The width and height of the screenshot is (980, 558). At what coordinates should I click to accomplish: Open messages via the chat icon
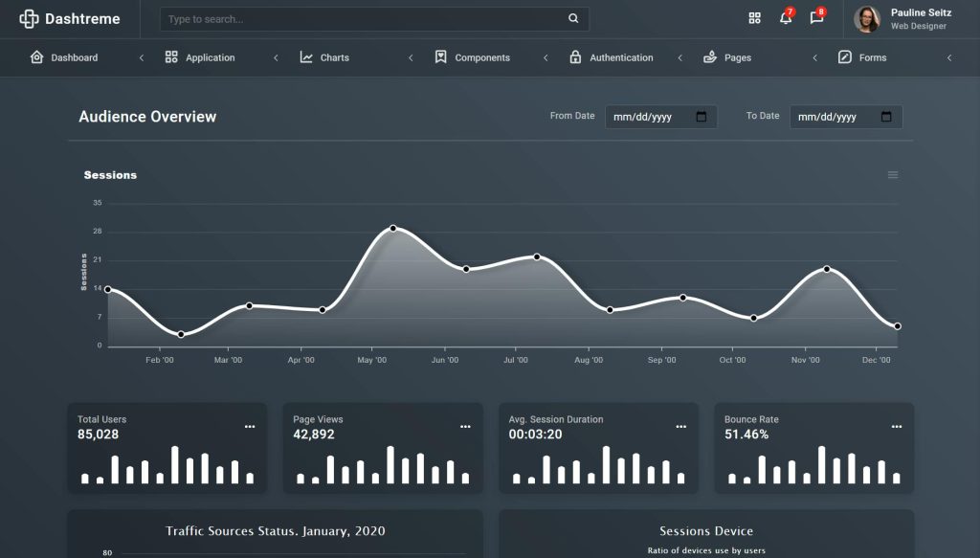(x=816, y=19)
